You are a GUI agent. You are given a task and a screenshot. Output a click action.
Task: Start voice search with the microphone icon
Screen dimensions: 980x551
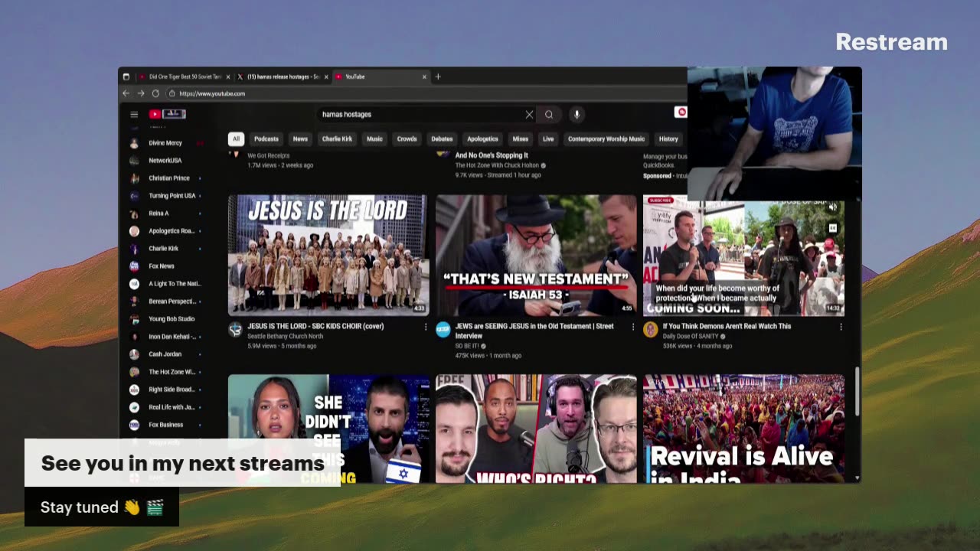tap(577, 114)
